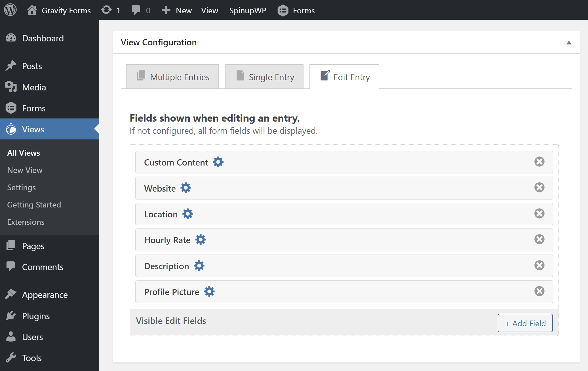Switch to the Single Entry tab
This screenshot has width=588, height=371.
264,77
